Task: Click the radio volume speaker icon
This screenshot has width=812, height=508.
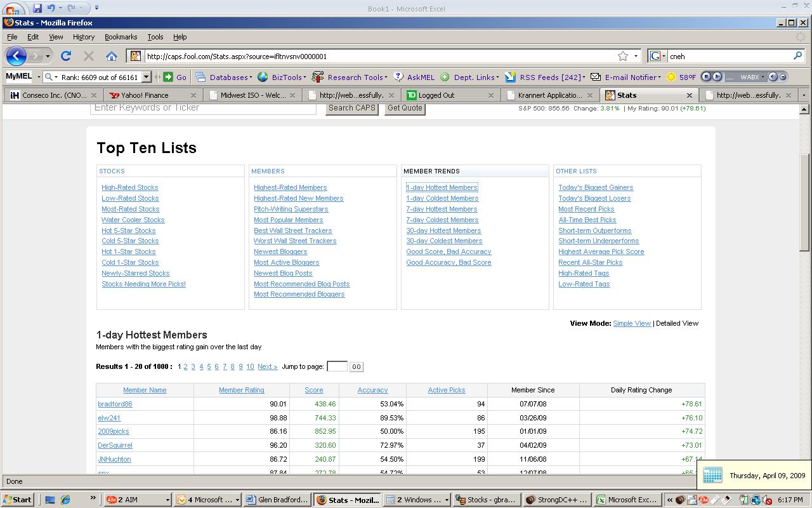Action: [x=773, y=77]
